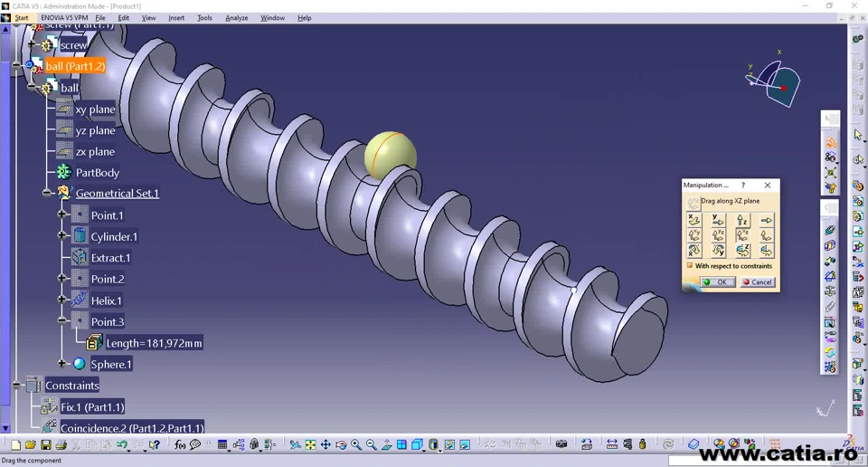Viewport: 868px width, 467px height.
Task: Select Drag along any axis arrow icon
Action: coord(767,221)
